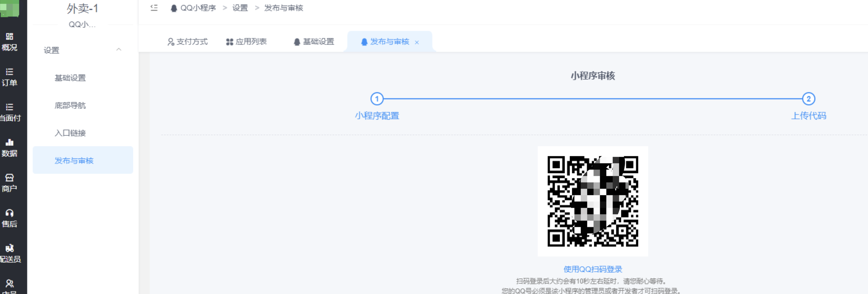Click 设置 breadcrumb link
This screenshot has width=868, height=294.
click(240, 8)
